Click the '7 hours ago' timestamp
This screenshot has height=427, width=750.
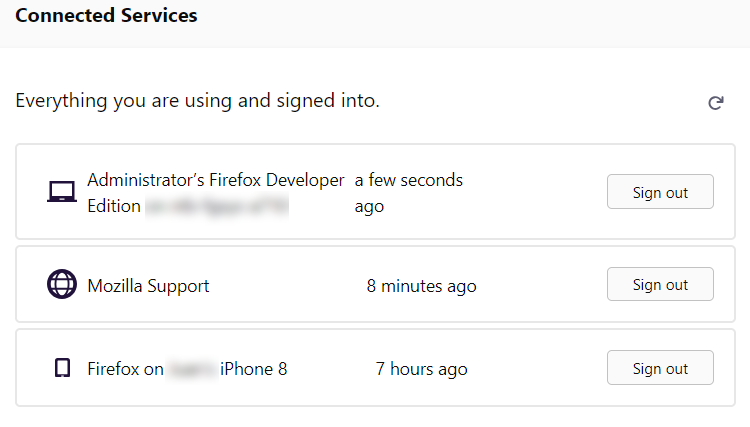[x=421, y=369]
